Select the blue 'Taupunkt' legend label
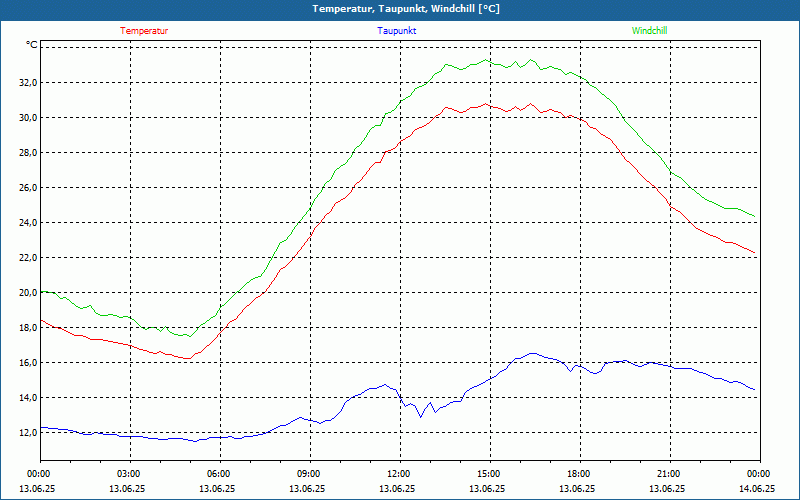The height and width of the screenshot is (500, 800). [396, 31]
